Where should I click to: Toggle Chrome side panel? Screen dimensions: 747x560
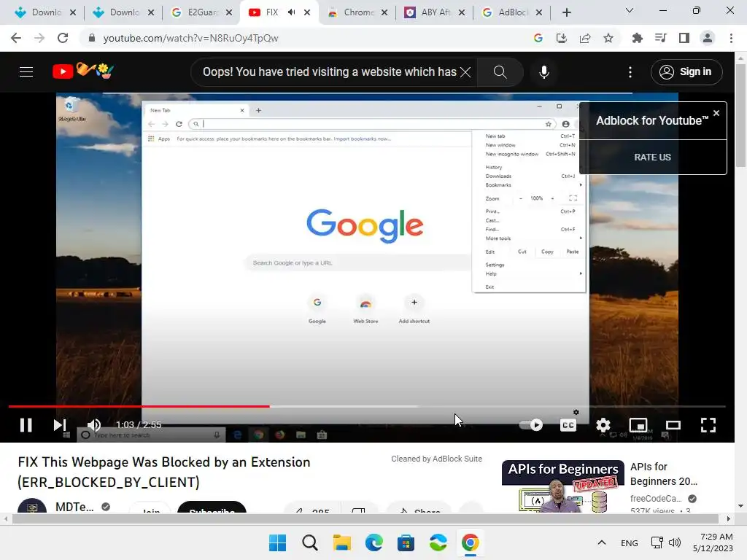point(684,38)
